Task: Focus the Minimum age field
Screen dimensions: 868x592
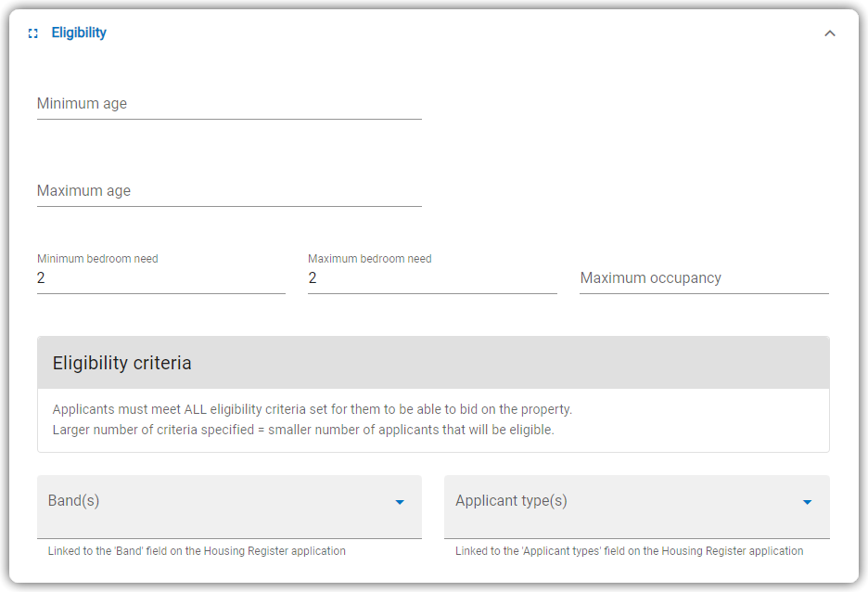Action: pos(229,104)
